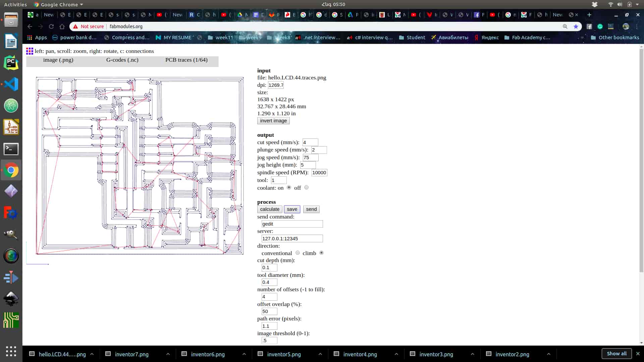Click the invert image button
Screen dimensions: 644x362
pyautogui.click(x=273, y=121)
